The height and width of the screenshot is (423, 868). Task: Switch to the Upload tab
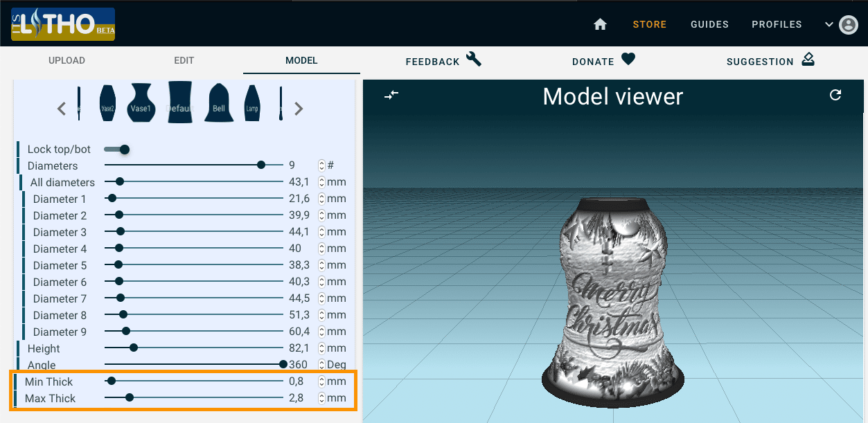[x=67, y=60]
